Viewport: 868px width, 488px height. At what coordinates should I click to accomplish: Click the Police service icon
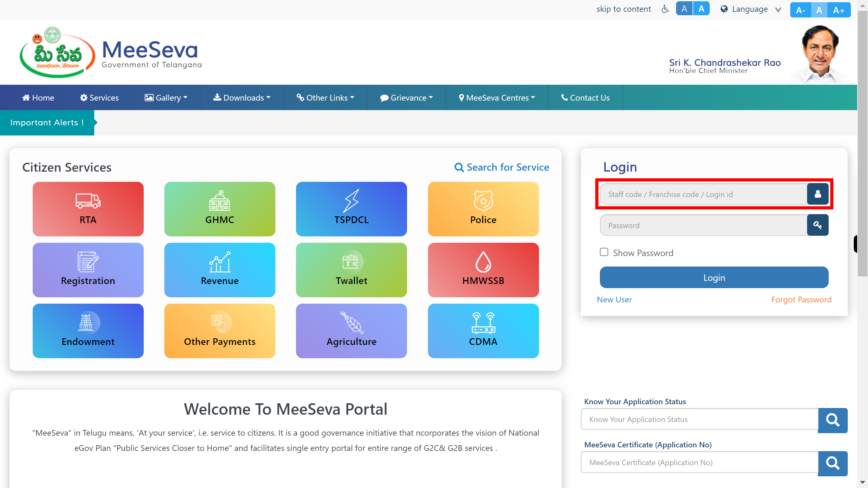[x=483, y=208]
